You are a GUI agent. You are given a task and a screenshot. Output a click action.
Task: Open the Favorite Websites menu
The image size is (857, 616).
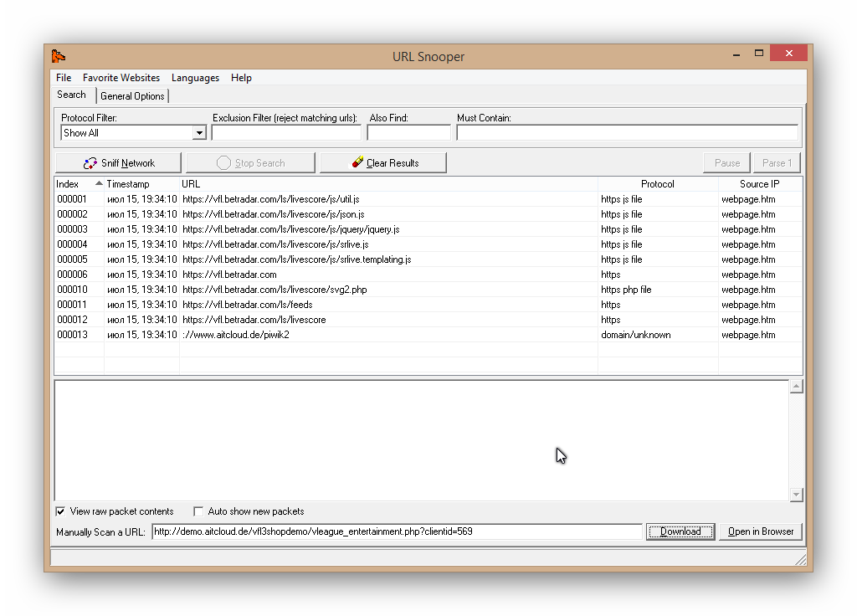click(x=121, y=78)
